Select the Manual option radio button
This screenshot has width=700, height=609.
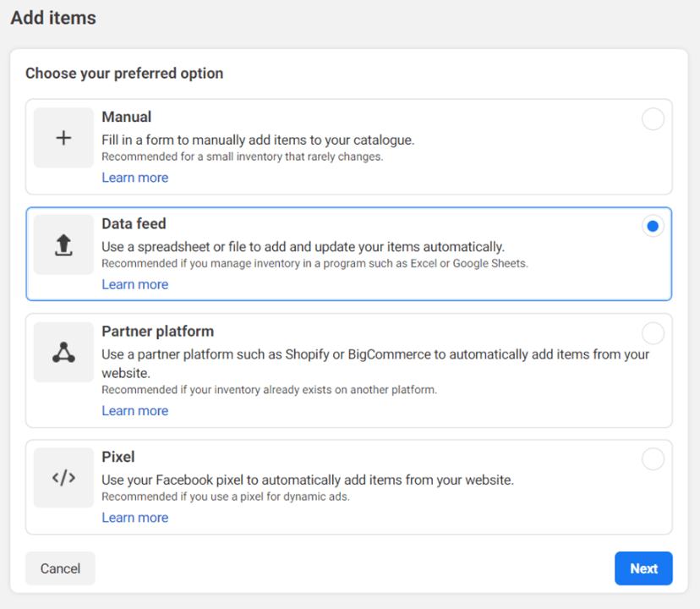(x=653, y=119)
